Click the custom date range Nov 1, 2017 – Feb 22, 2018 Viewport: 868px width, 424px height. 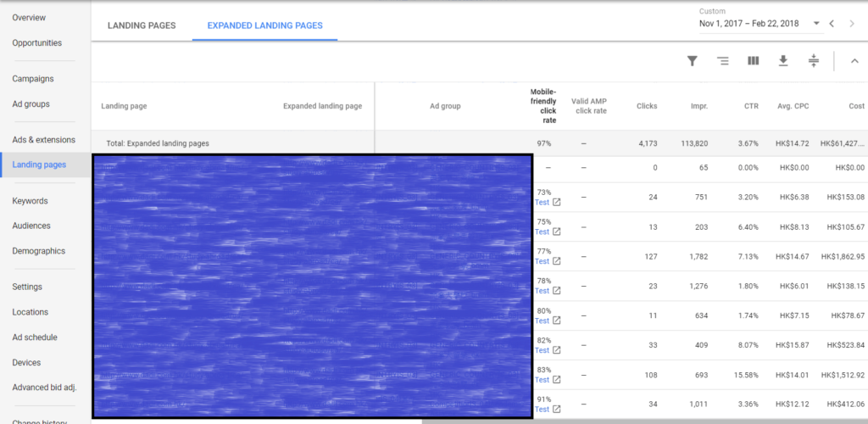coord(751,23)
